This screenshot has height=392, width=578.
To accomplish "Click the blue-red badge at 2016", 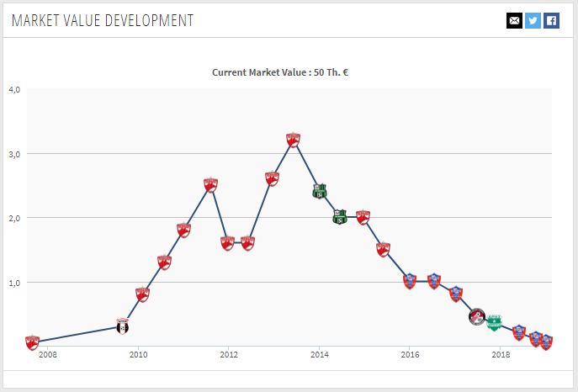I will pyautogui.click(x=410, y=281).
